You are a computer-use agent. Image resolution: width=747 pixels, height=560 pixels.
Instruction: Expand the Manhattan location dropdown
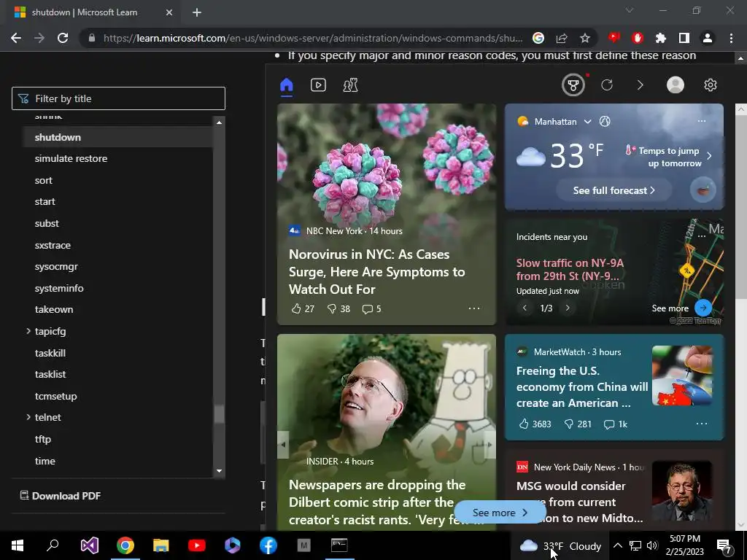[587, 122]
